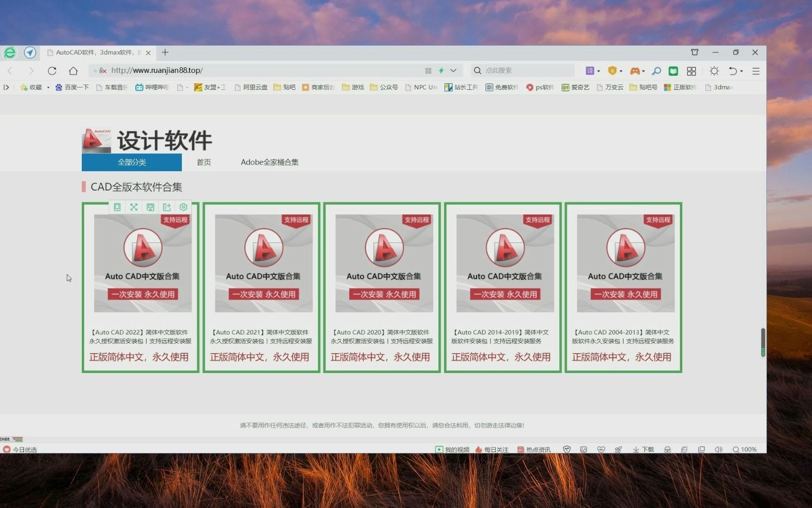Click the yellow shield security icon
This screenshot has height=508, width=812.
[x=612, y=71]
